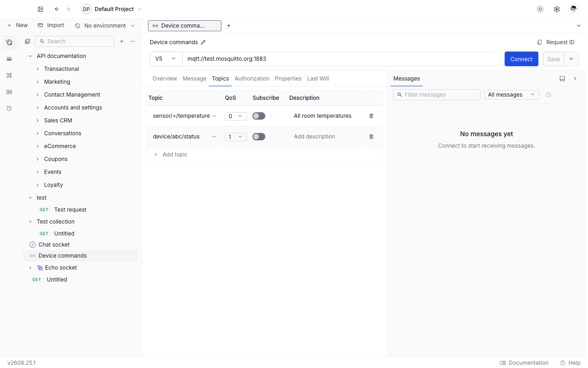Open settings gear icon
Image resolution: width=588 pixels, height=368 pixels.
pyautogui.click(x=557, y=9)
